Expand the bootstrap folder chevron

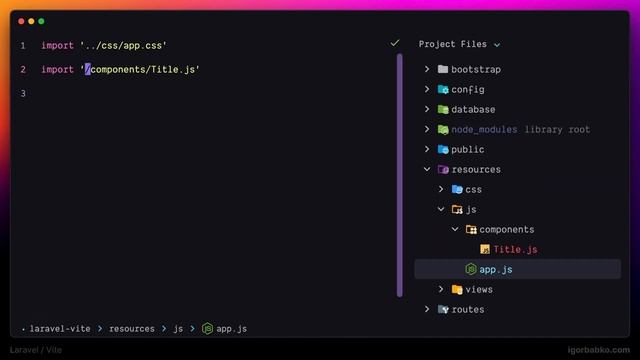point(427,69)
